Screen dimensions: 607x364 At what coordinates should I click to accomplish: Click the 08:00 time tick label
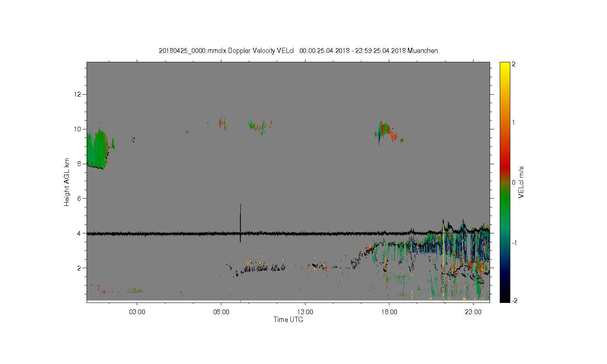click(x=221, y=312)
